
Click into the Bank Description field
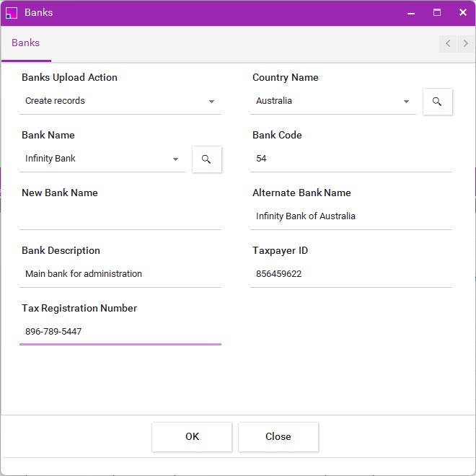click(x=120, y=274)
